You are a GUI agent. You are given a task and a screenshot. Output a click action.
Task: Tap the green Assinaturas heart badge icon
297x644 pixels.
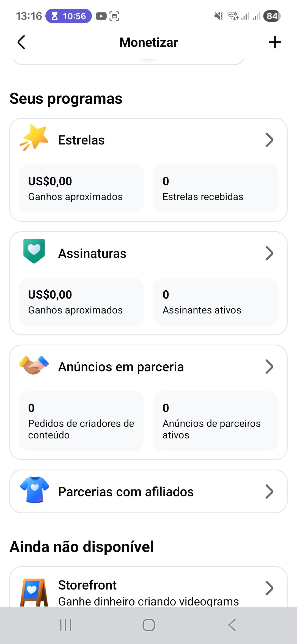point(34,251)
